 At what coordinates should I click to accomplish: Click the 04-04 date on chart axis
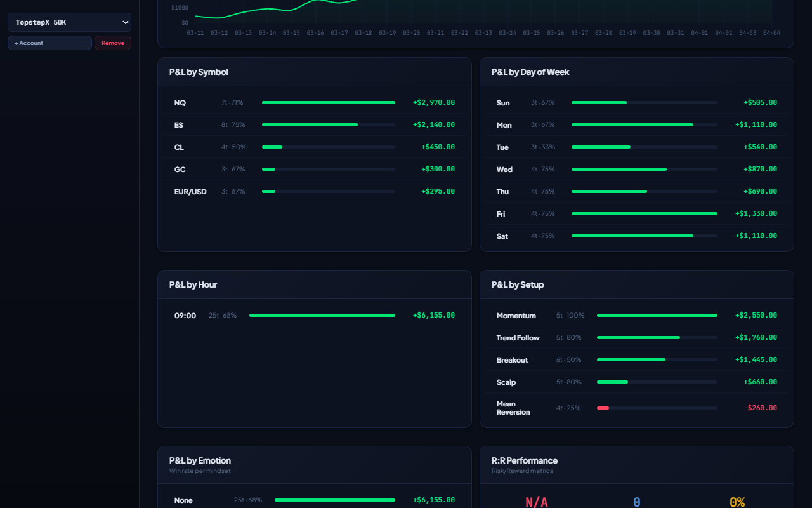771,33
